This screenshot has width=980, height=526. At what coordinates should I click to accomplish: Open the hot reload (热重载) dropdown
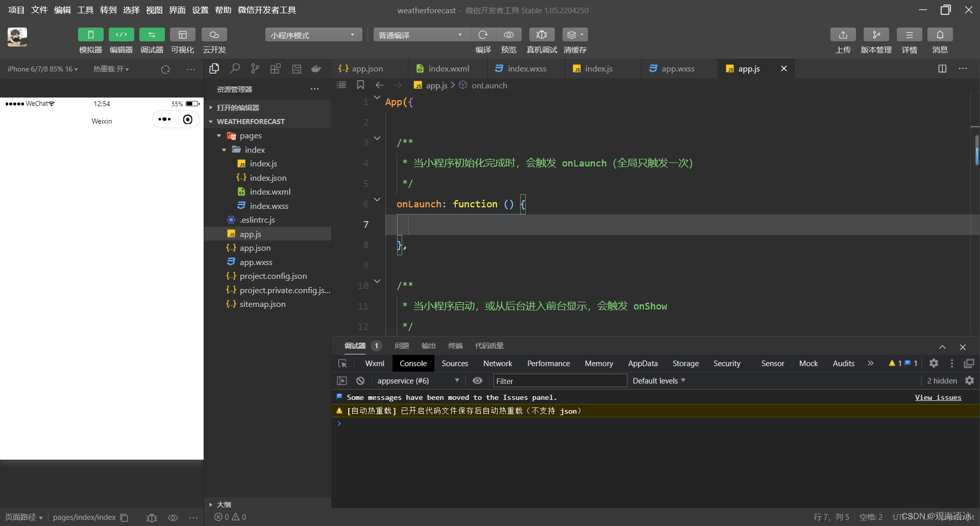click(x=111, y=69)
